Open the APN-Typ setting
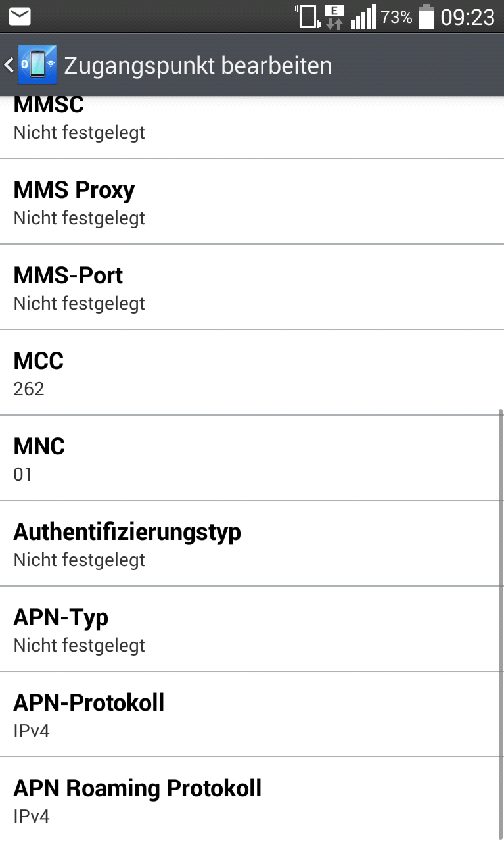504x841 pixels. point(252,629)
